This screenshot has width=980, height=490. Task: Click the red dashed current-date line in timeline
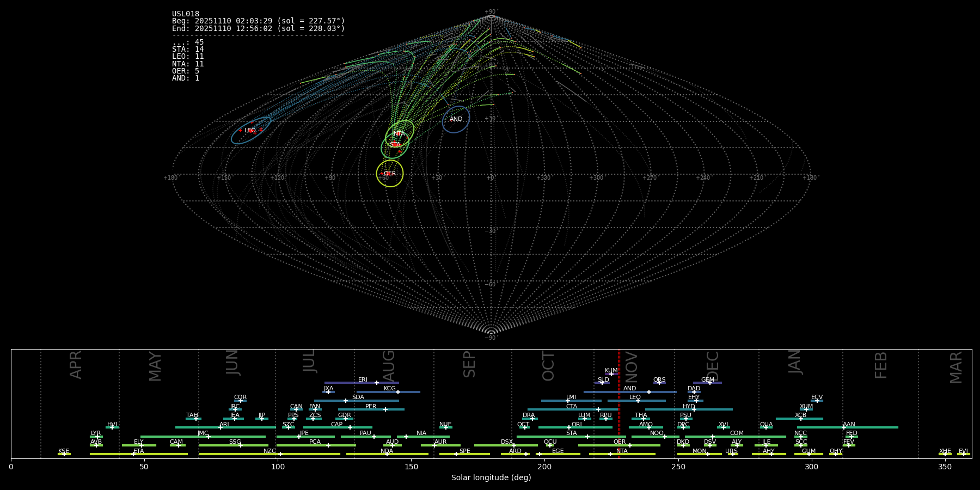click(x=619, y=403)
